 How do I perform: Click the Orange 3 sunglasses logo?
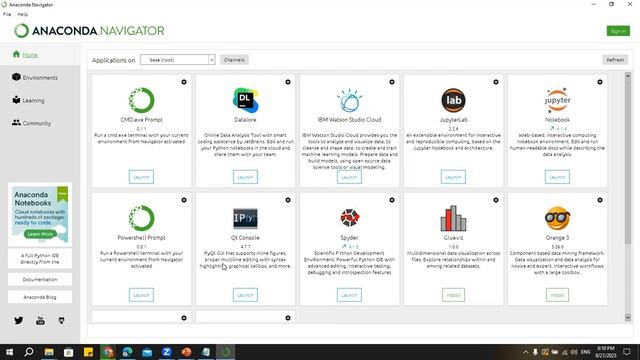[558, 218]
